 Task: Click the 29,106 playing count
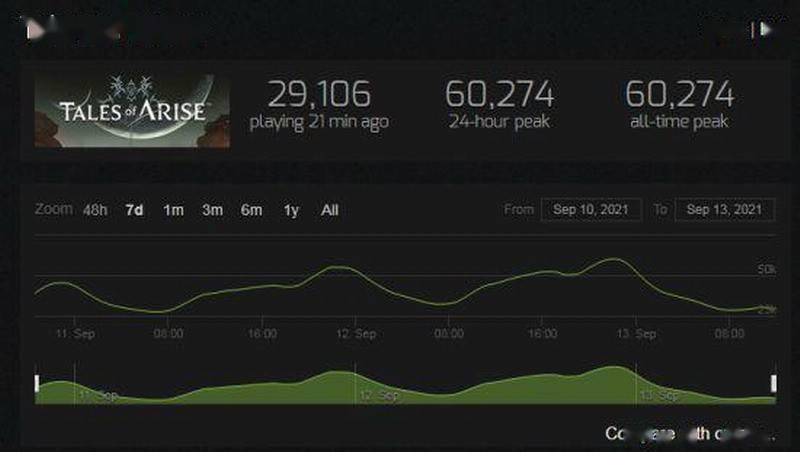(x=319, y=94)
